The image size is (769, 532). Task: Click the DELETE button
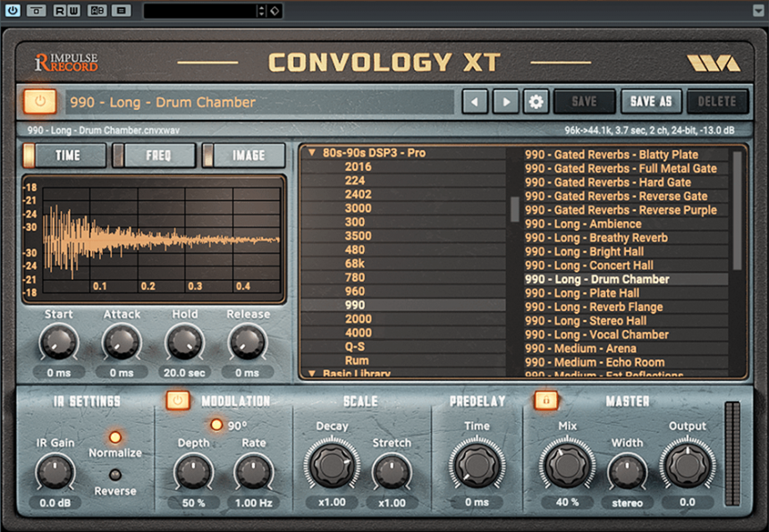tap(717, 101)
